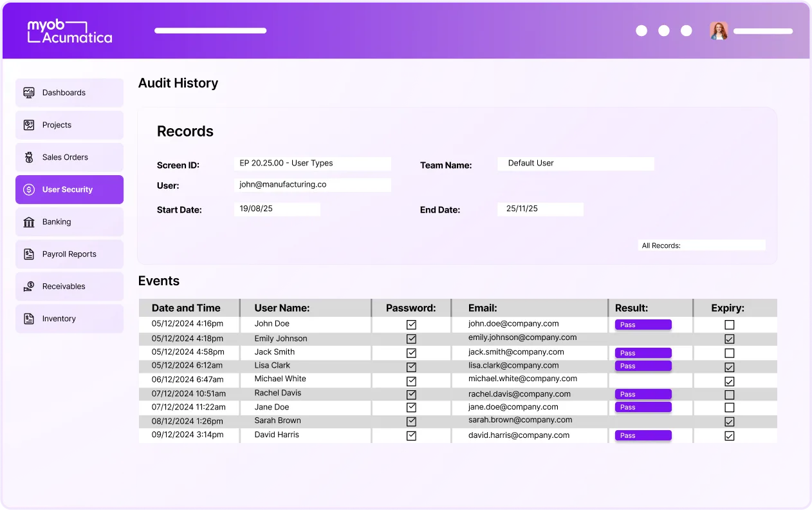The image size is (812, 510).
Task: Open the Team Name selector
Action: pos(575,164)
